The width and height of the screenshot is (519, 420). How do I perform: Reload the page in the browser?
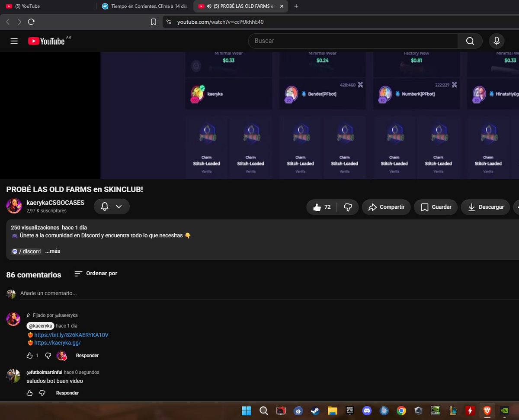click(31, 22)
